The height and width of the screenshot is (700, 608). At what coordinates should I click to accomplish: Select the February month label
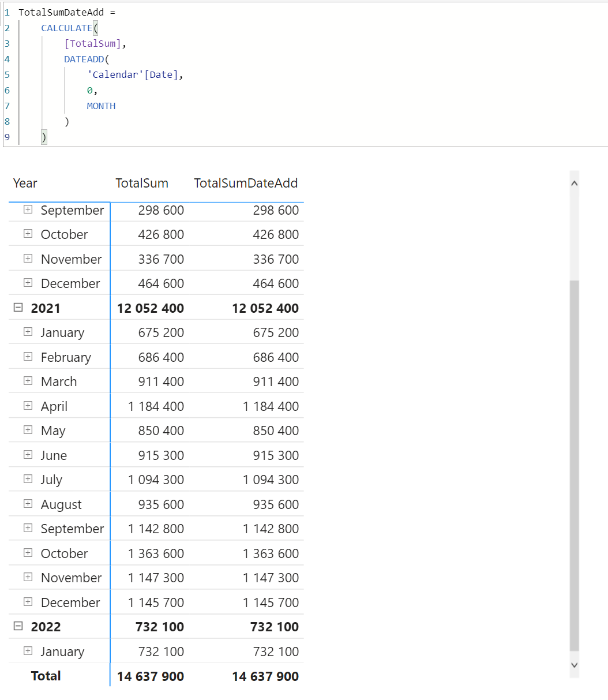[66, 357]
